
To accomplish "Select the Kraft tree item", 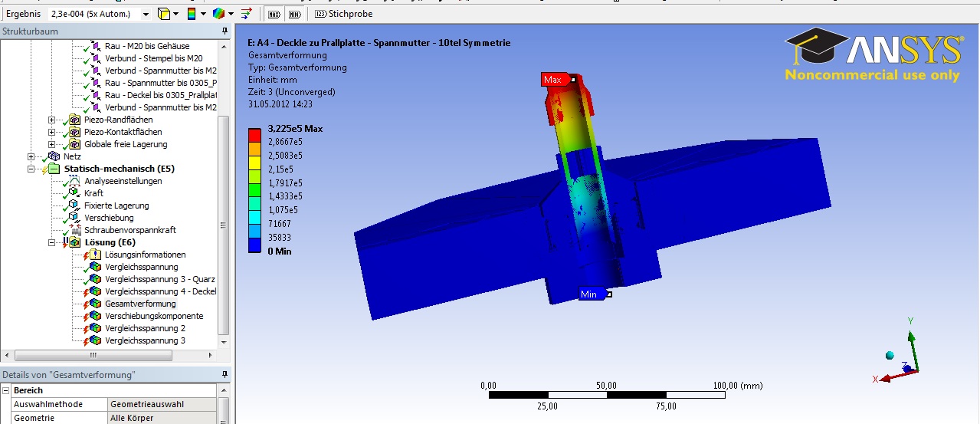I will [x=93, y=193].
